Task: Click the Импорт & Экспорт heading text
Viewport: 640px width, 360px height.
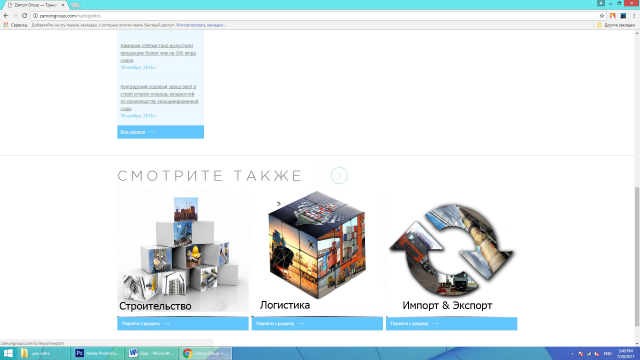Action: coord(447,305)
